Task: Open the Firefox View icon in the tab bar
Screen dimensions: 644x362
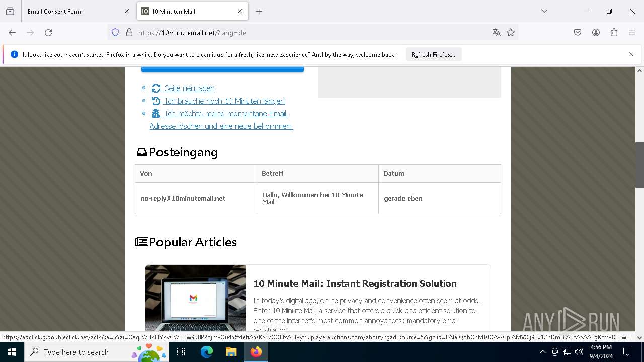Action: click(x=10, y=11)
